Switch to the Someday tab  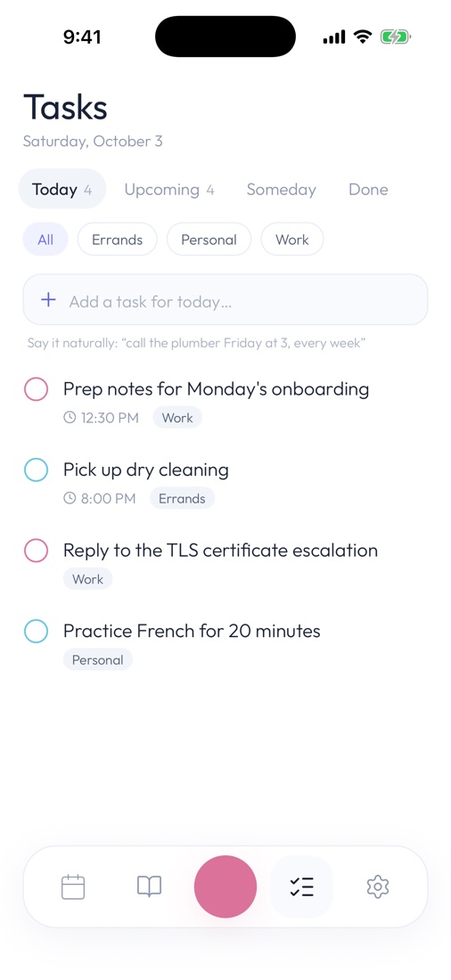pyautogui.click(x=281, y=190)
